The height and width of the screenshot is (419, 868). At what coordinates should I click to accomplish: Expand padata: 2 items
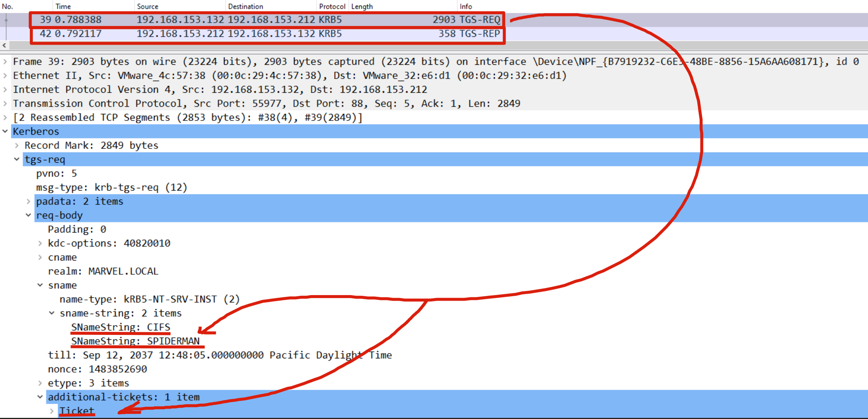(x=28, y=201)
